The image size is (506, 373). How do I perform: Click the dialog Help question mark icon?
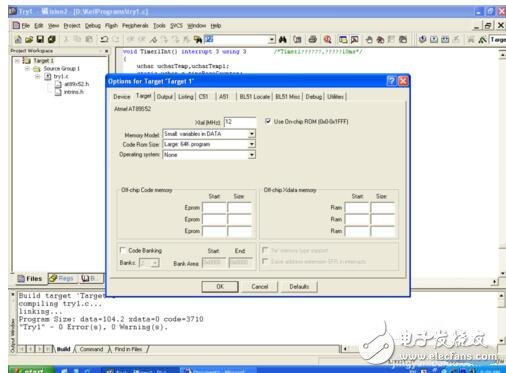(391, 81)
